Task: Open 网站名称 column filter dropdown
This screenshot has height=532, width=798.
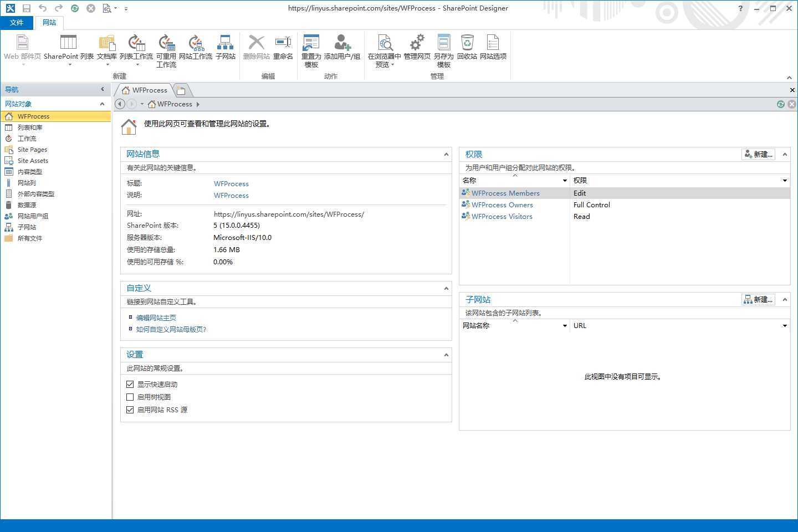Action: coord(565,326)
